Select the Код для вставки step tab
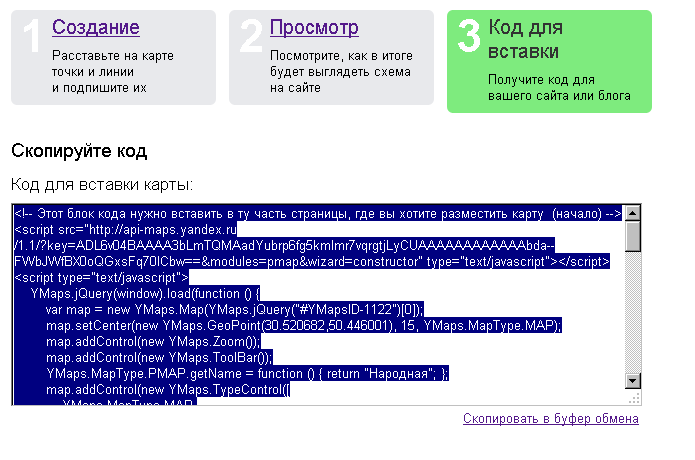The width and height of the screenshot is (695, 460). (549, 61)
